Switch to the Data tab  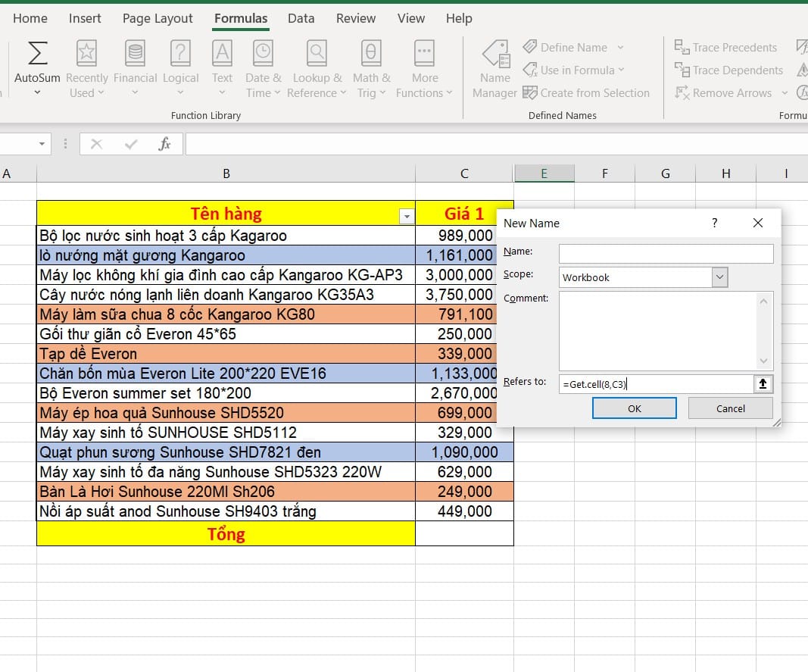(x=301, y=18)
